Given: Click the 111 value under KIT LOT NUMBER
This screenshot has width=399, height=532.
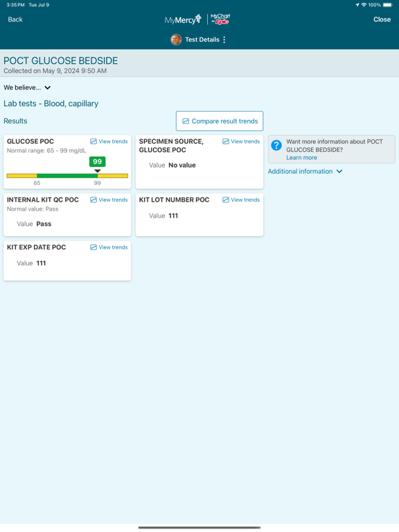Looking at the screenshot, I should pos(173,216).
